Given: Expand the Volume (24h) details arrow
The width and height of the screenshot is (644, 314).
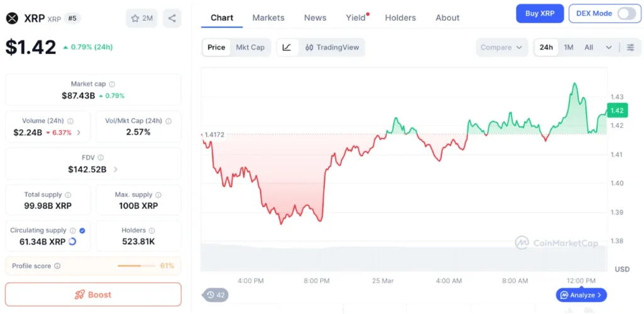Looking at the screenshot, I should [x=79, y=133].
